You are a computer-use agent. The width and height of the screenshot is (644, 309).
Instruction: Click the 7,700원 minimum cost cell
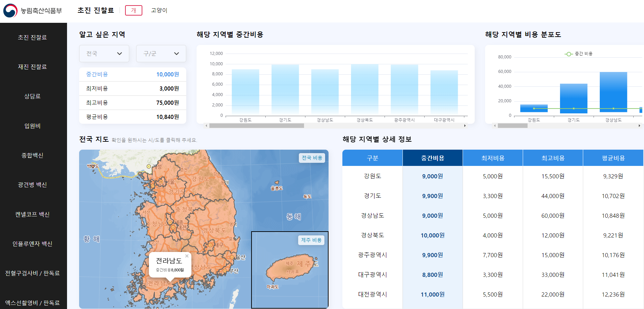point(493,255)
